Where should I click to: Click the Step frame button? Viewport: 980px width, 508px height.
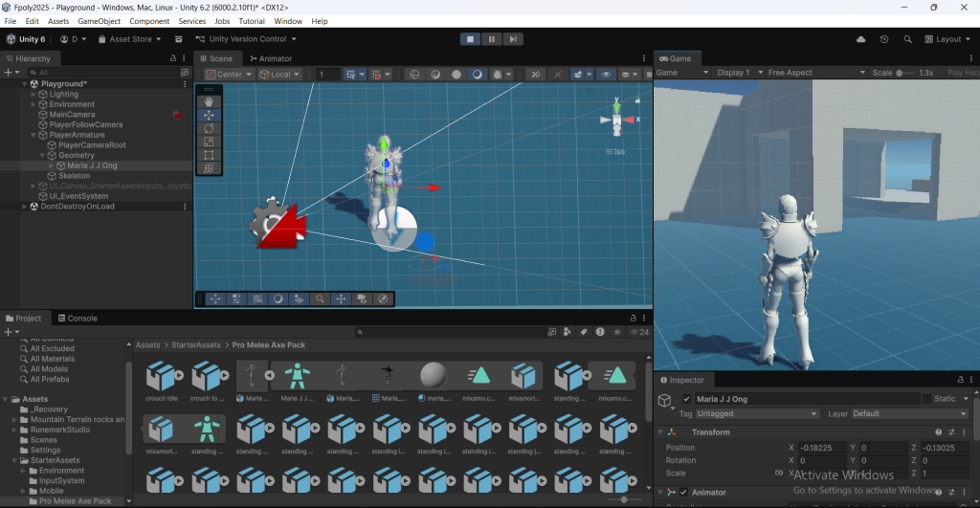coord(514,39)
